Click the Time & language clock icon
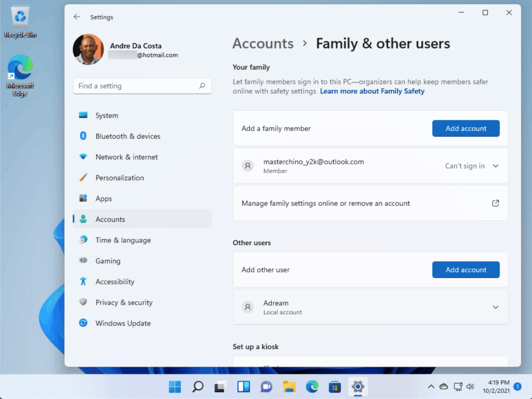The width and height of the screenshot is (532, 399). coord(83,240)
